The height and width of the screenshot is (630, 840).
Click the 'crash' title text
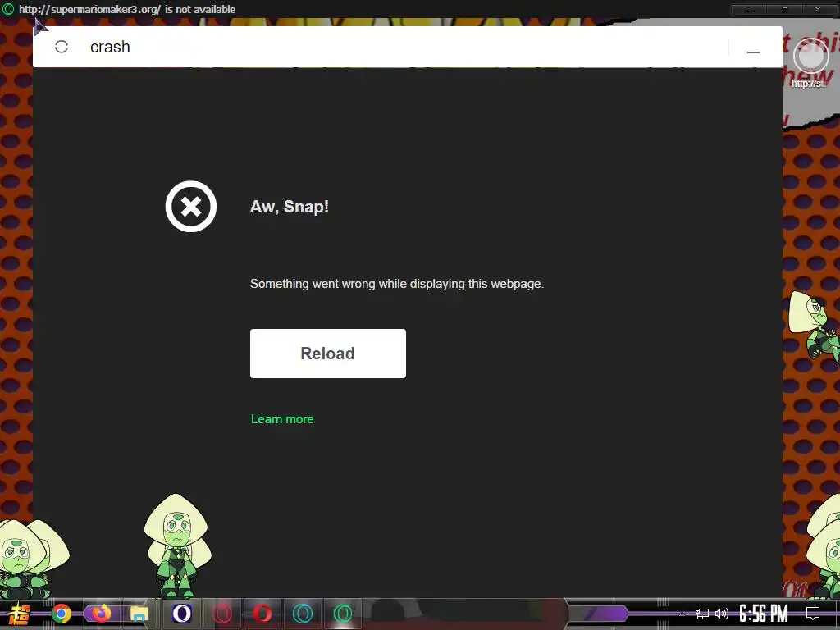(110, 47)
